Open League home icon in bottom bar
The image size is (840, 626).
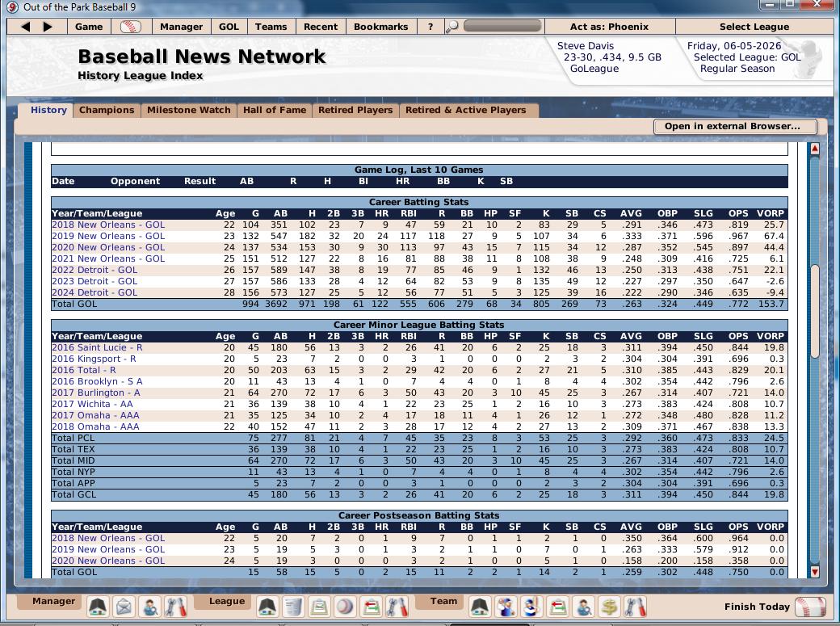point(267,606)
